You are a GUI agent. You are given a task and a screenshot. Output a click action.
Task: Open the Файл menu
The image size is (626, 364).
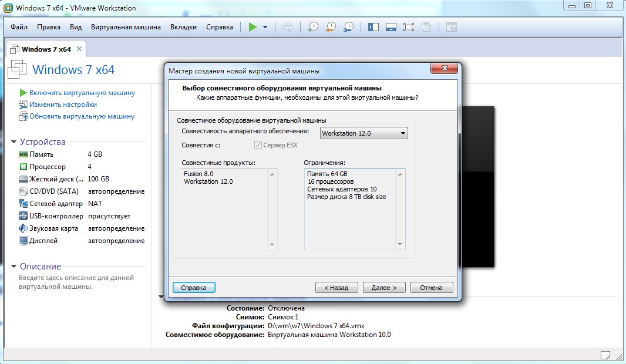point(19,27)
